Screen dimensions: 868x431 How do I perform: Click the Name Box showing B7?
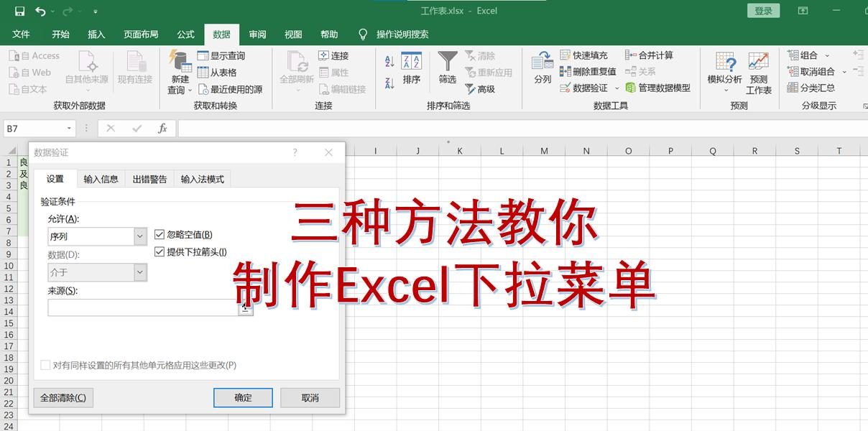point(34,129)
